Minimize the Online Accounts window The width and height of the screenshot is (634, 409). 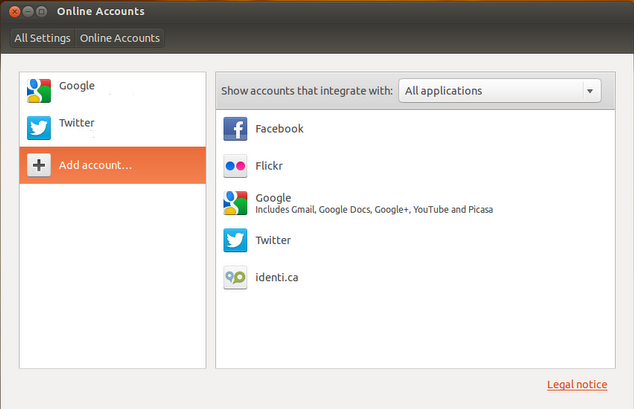click(x=28, y=11)
